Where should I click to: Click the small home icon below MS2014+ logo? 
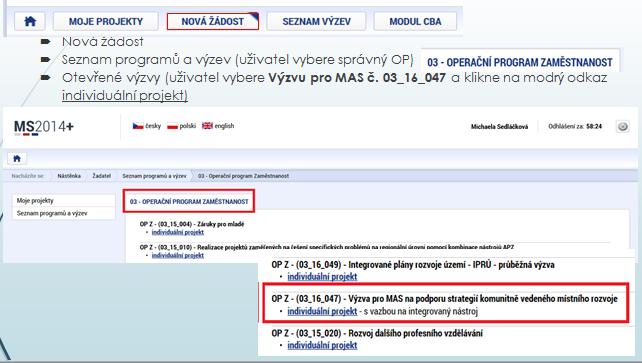[x=17, y=158]
